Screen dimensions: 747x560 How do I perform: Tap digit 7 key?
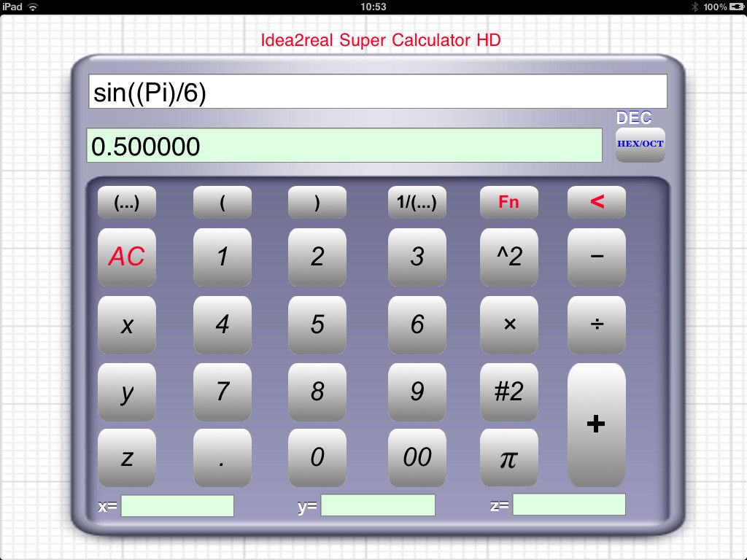tap(222, 392)
